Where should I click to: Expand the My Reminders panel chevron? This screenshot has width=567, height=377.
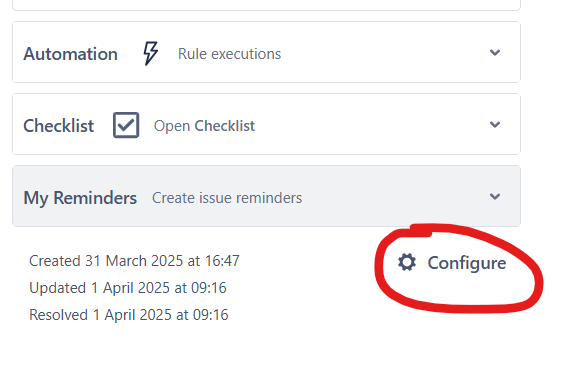[495, 197]
